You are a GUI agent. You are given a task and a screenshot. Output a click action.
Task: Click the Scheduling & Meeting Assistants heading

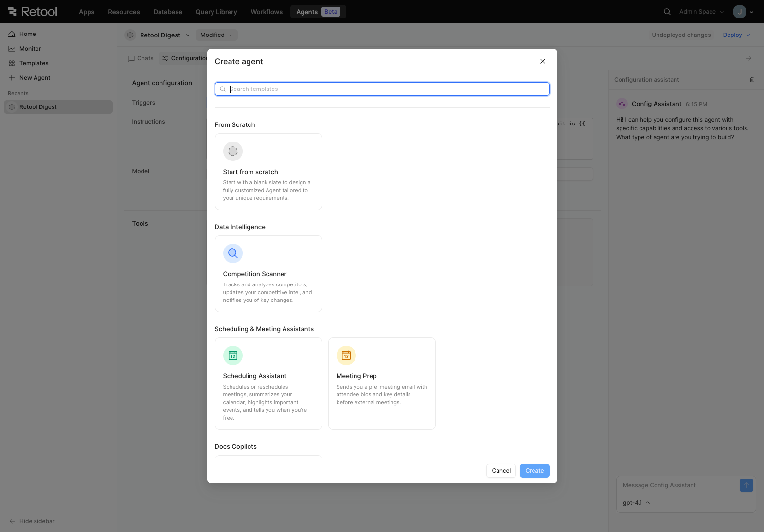pos(264,329)
